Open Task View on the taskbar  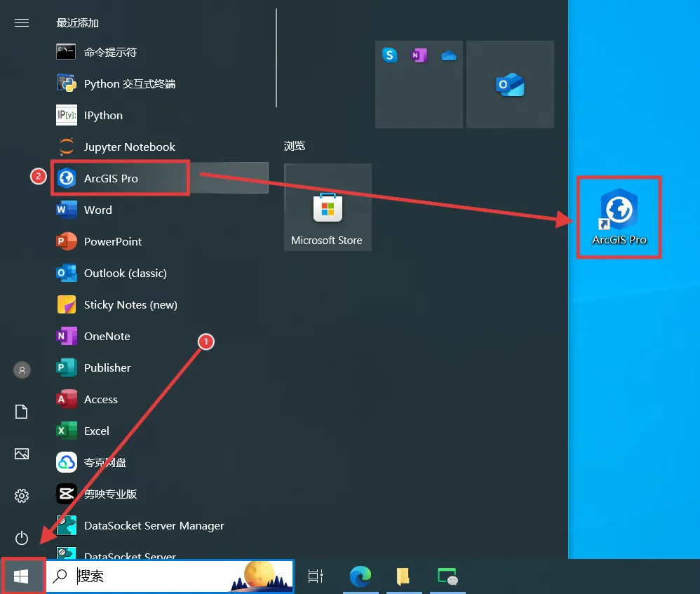(316, 576)
